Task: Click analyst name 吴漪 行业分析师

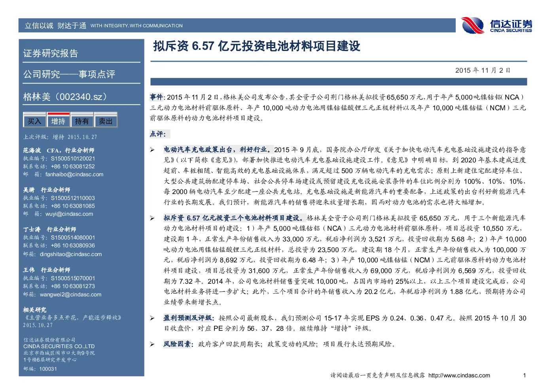Action: point(47,190)
